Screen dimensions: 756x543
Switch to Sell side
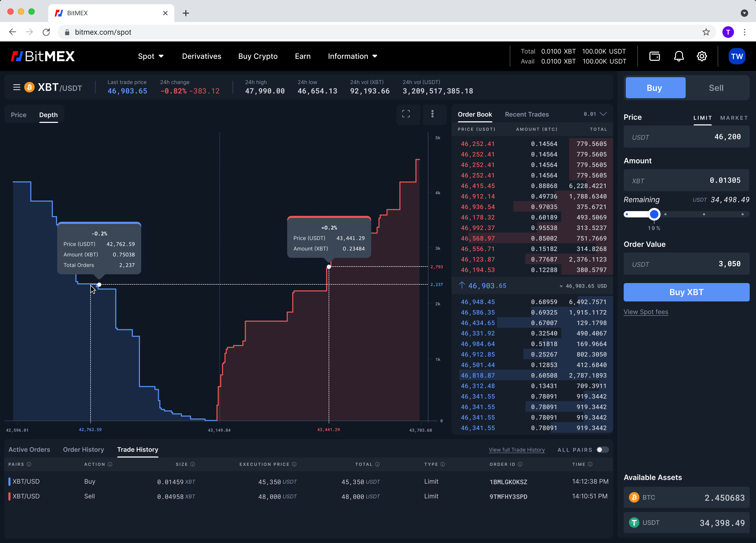716,88
